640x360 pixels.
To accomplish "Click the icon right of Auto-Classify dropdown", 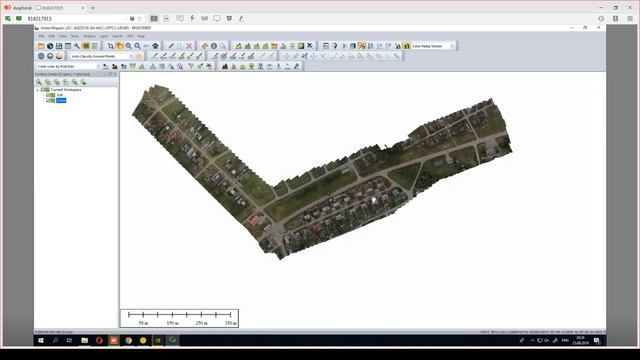I will 139,56.
